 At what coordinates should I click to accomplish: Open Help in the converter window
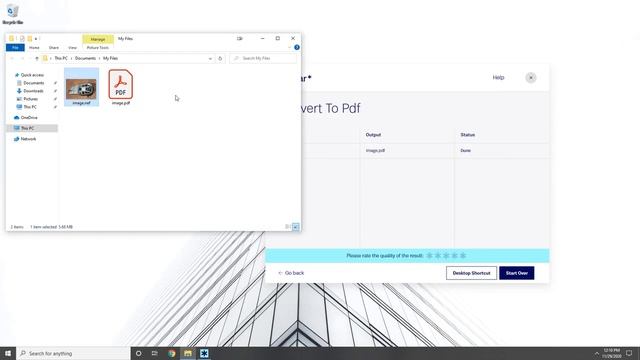[x=498, y=78]
